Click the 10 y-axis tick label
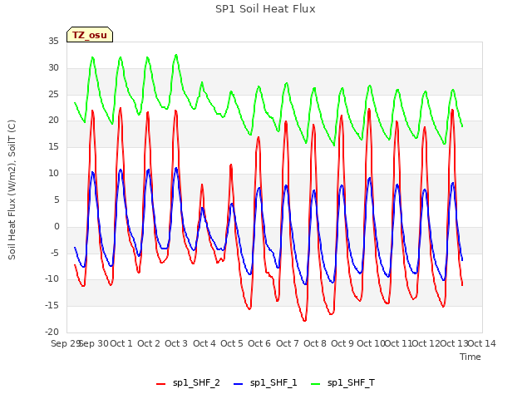 pos(53,174)
